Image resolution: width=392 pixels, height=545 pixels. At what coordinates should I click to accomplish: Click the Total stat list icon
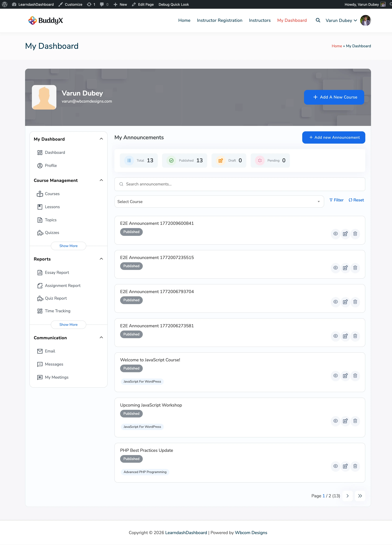click(x=129, y=161)
